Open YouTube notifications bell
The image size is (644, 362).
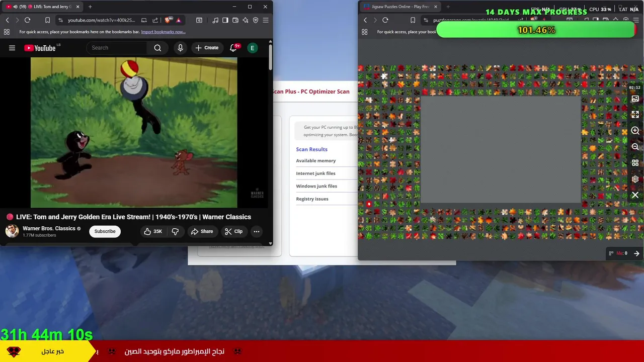(x=233, y=48)
